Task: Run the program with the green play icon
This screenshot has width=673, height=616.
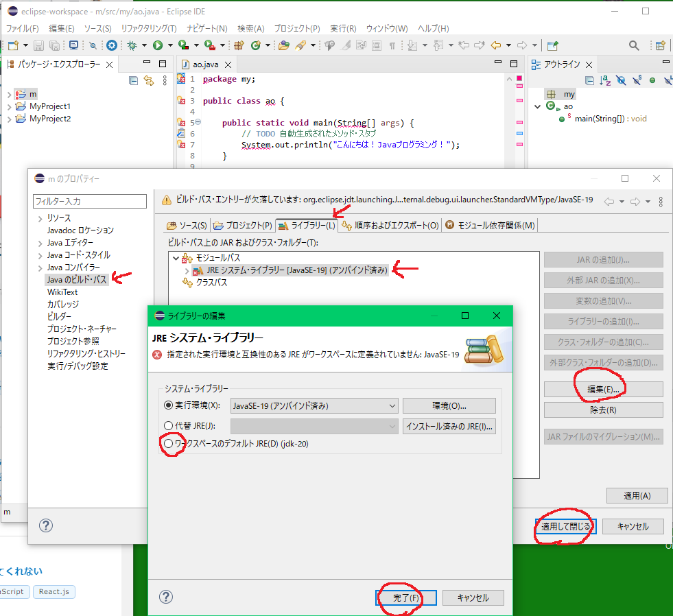Action: click(x=158, y=45)
